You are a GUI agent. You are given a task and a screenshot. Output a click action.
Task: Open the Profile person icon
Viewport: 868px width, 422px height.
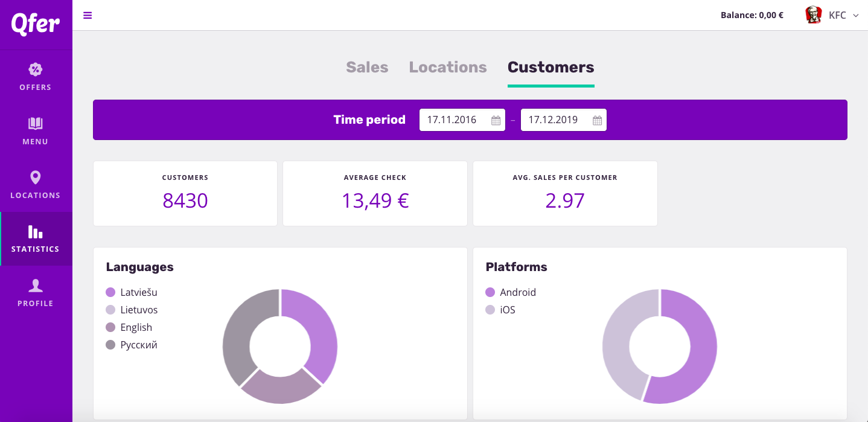[36, 286]
